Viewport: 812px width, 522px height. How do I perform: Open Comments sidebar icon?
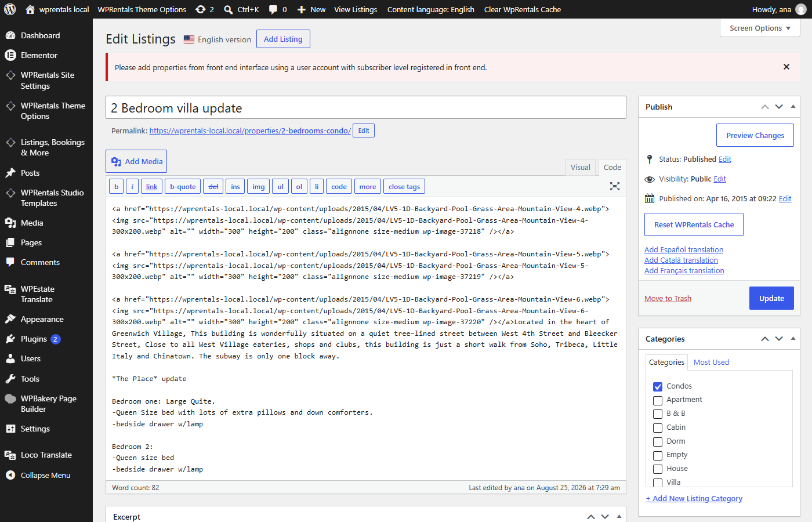point(10,262)
